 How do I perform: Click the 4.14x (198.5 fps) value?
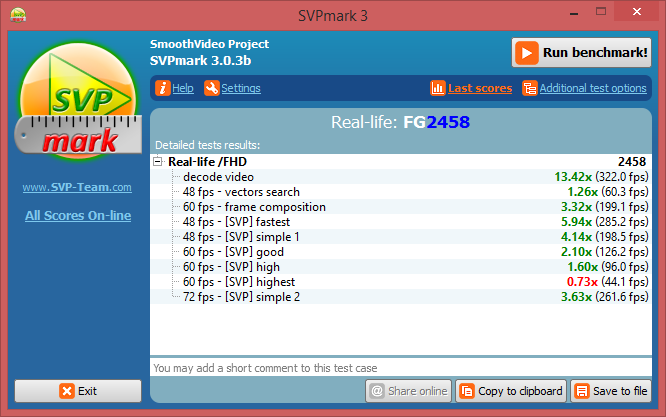(604, 237)
